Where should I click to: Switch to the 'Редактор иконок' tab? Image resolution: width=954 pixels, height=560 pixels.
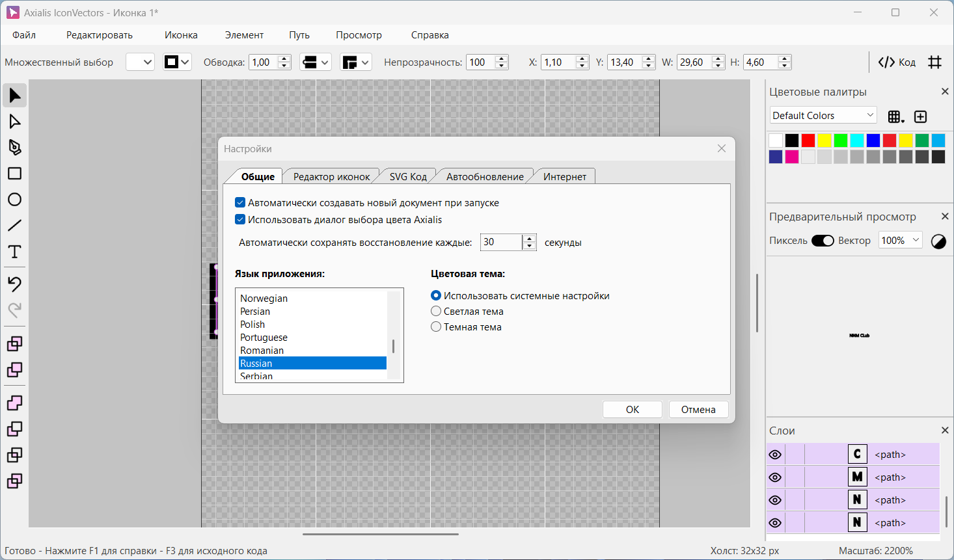331,177
